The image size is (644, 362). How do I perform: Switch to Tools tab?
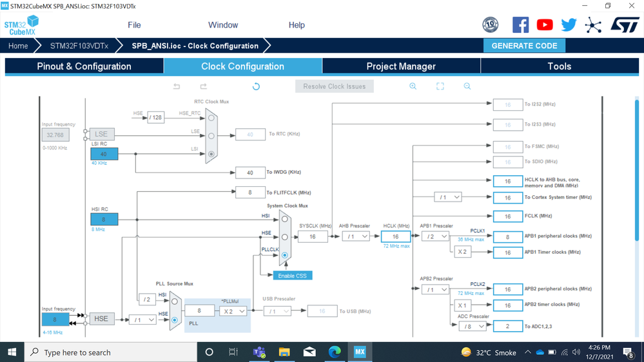(560, 66)
